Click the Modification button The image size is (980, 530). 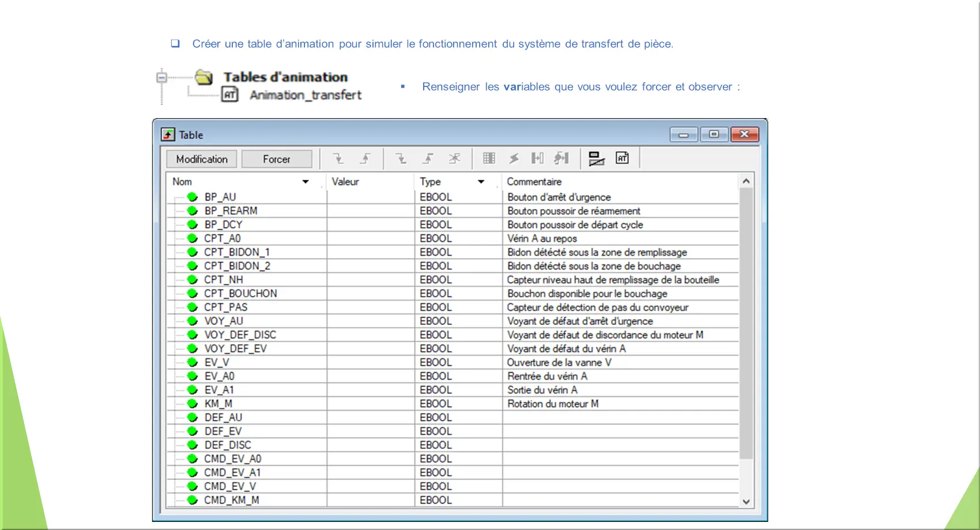click(x=202, y=159)
